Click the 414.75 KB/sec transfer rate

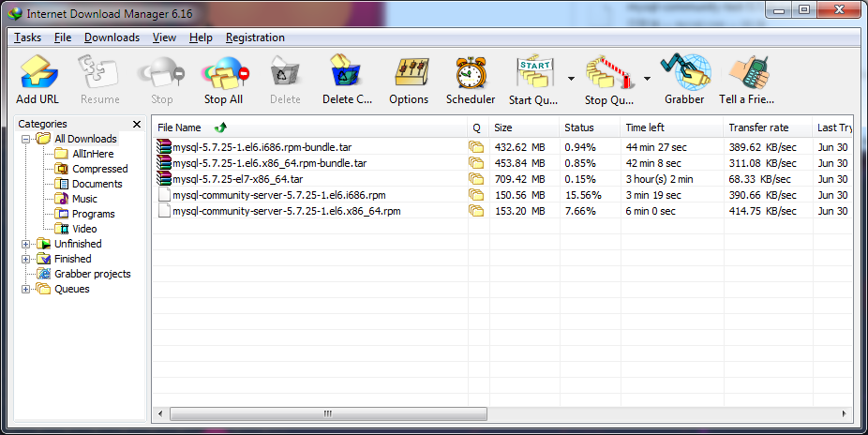click(763, 211)
